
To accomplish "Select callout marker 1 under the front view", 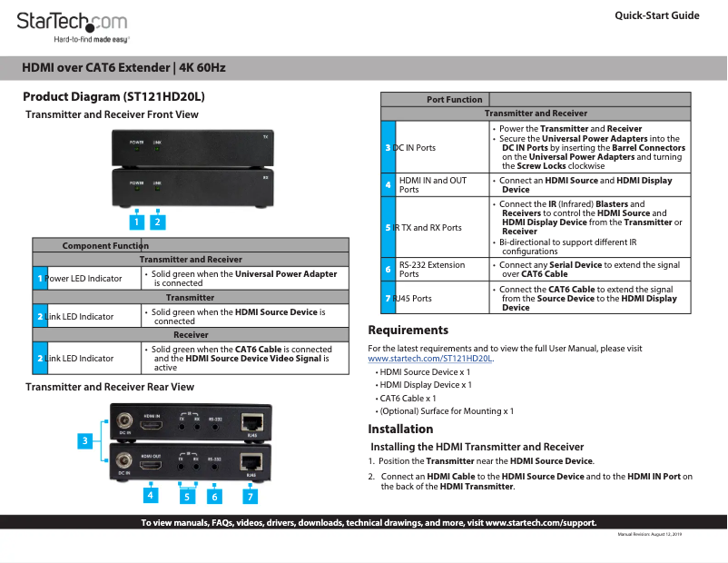I will click(x=137, y=221).
